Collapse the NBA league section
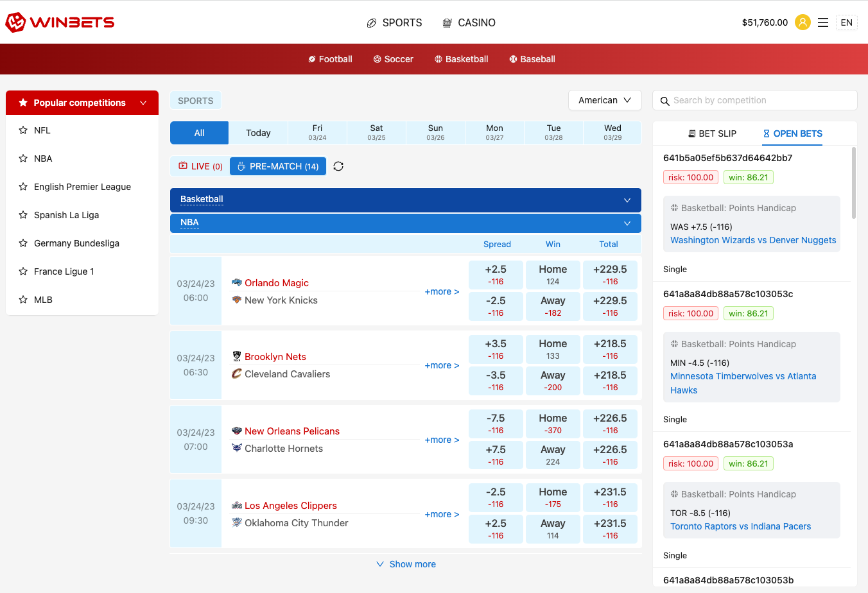The width and height of the screenshot is (868, 593). point(406,223)
